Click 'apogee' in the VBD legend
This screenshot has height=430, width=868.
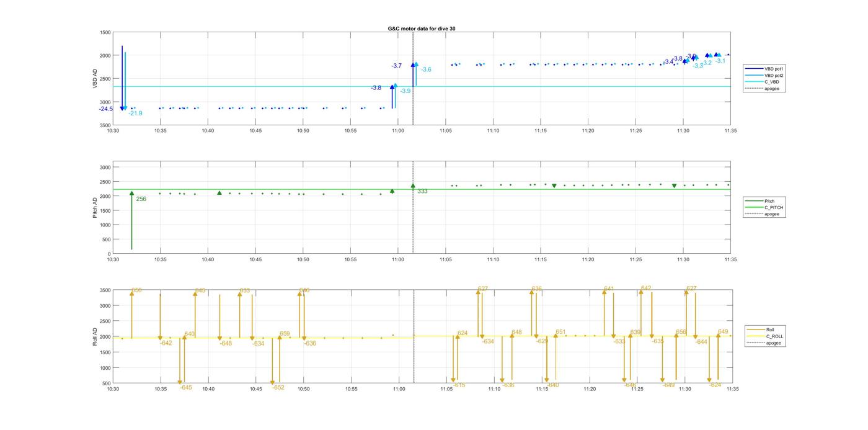[x=772, y=89]
